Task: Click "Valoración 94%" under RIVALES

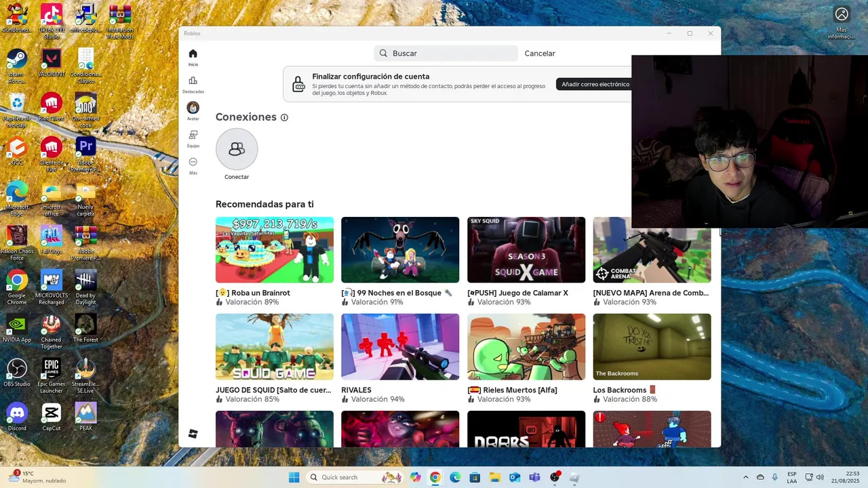Action: tap(378, 399)
